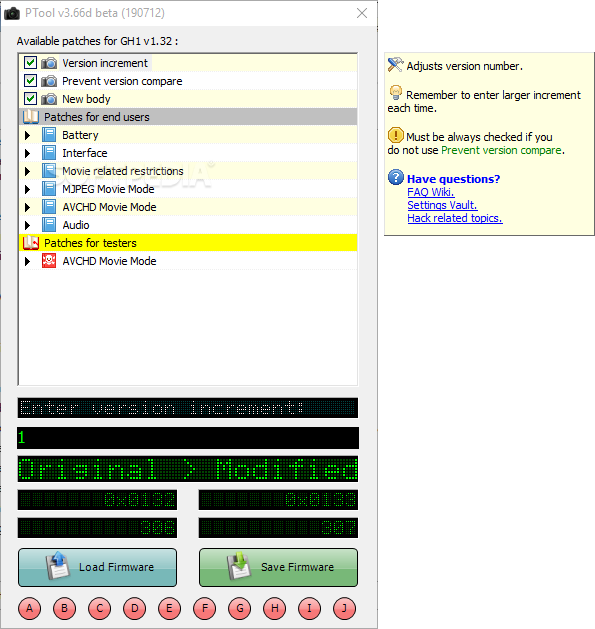The image size is (595, 629).
Task: Select the New body label
Action: coord(86,99)
